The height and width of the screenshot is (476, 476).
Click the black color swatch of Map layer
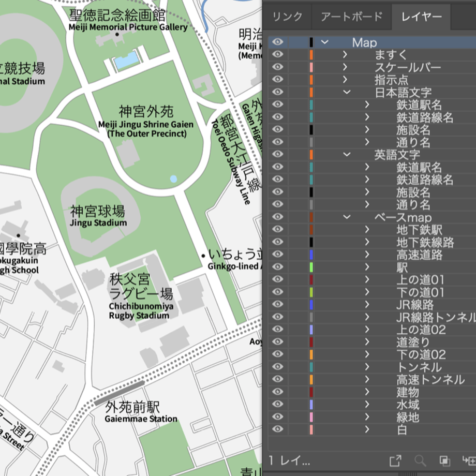pos(311,42)
